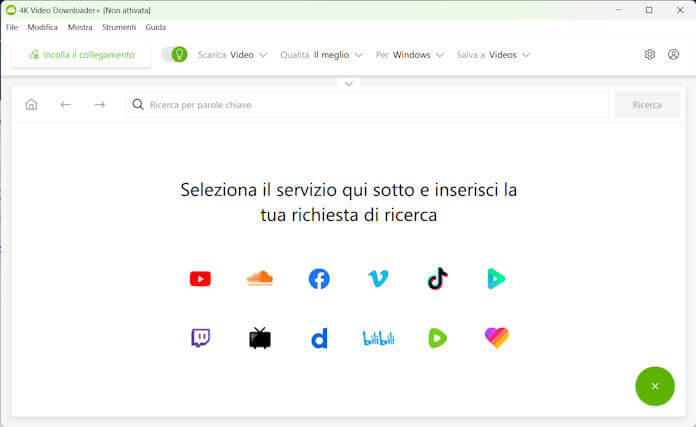Go to browser home page
The height and width of the screenshot is (427, 696).
pyautogui.click(x=31, y=104)
